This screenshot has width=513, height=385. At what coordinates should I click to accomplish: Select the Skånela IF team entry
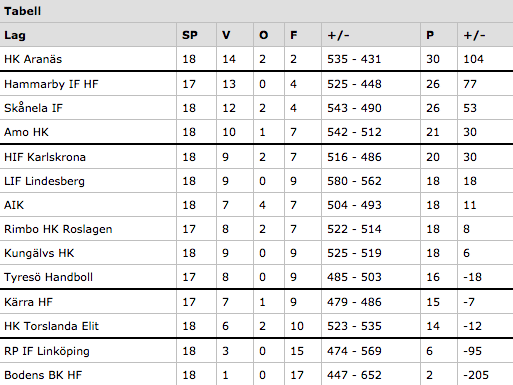point(33,108)
